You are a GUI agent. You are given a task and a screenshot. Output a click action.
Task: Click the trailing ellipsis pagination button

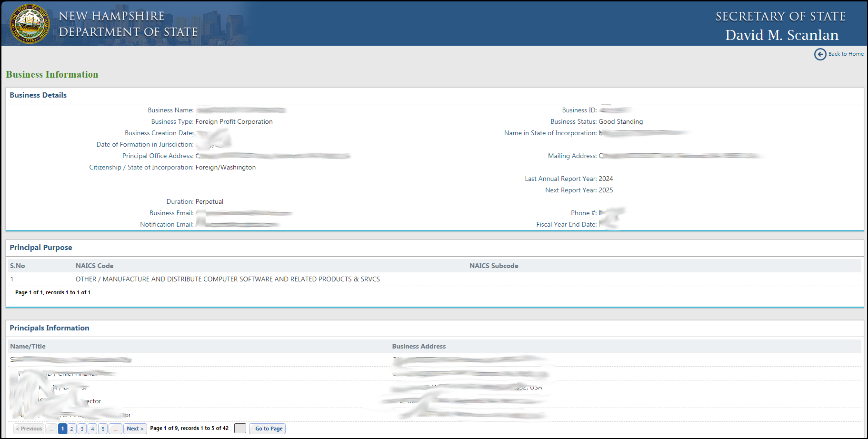click(115, 429)
